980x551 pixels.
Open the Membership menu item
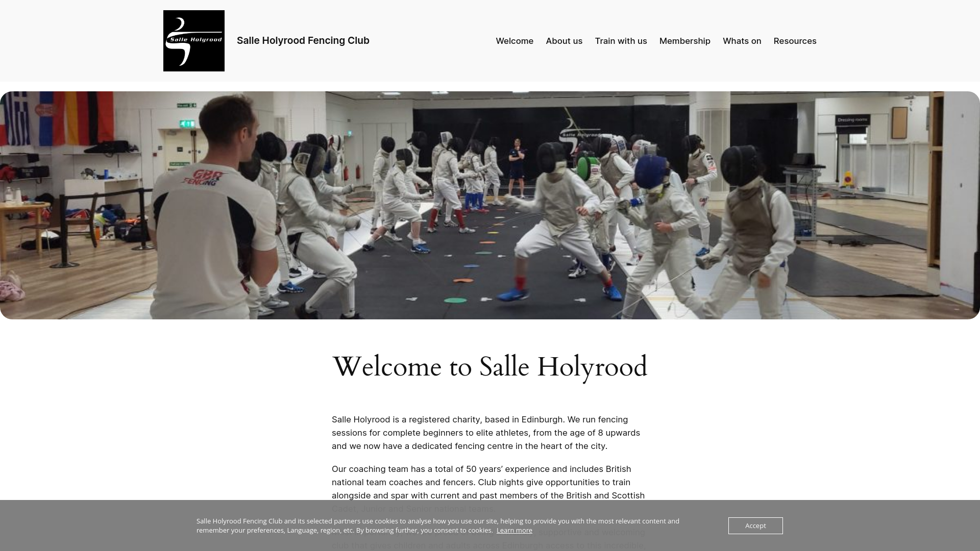pos(685,41)
